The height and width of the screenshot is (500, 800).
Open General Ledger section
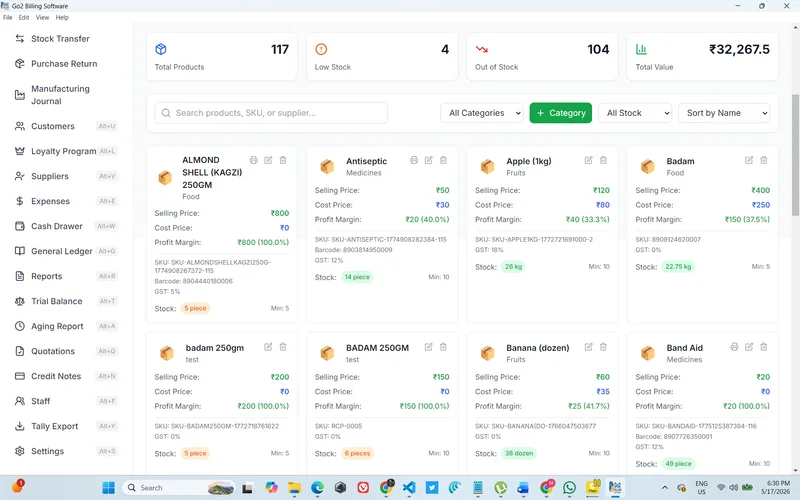66,251
